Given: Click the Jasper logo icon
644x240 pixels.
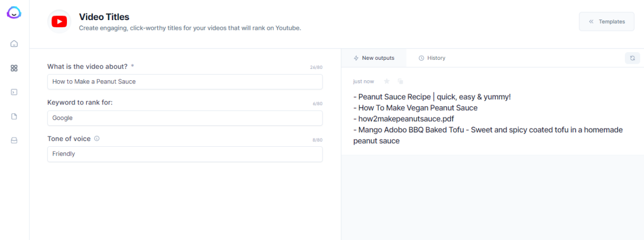Looking at the screenshot, I should click(14, 13).
